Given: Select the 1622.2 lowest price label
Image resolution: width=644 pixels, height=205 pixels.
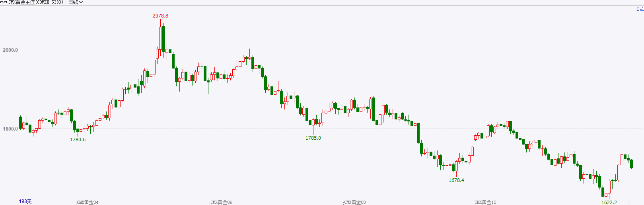Looking at the screenshot, I should (609, 203).
